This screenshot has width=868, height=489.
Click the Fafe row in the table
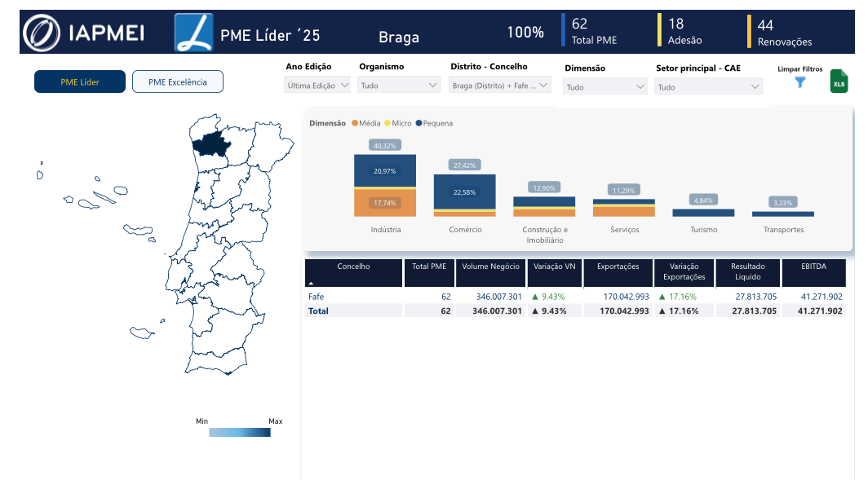pyautogui.click(x=575, y=297)
